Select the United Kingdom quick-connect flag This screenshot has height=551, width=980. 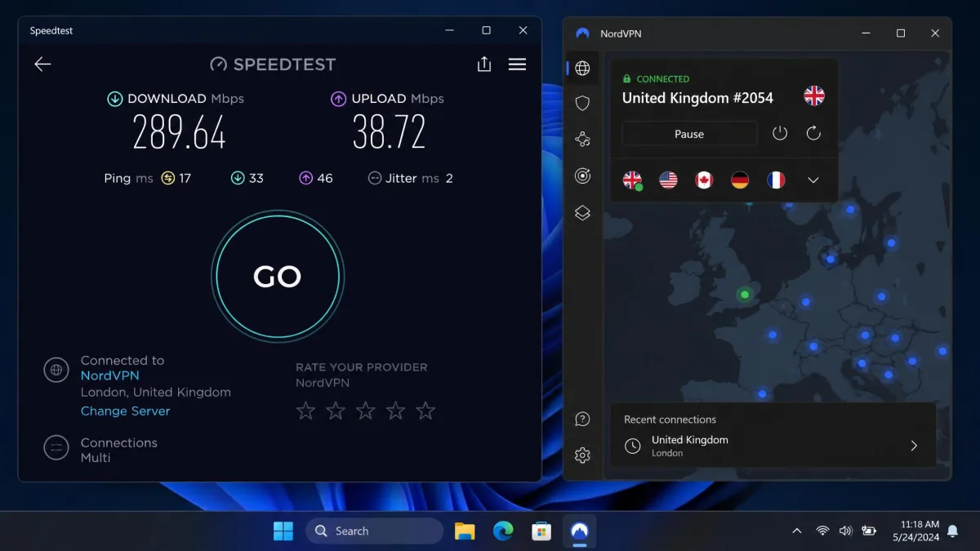pos(632,180)
